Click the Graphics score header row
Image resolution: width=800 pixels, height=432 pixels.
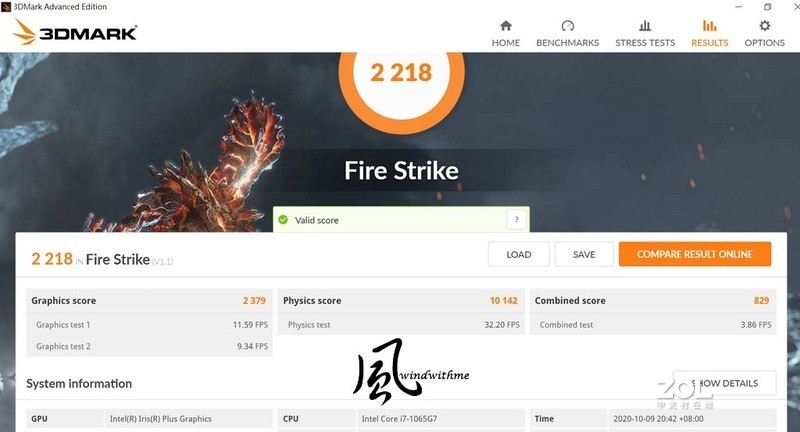coord(149,300)
